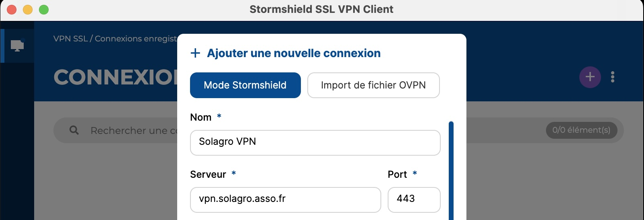Switch to Import de fichier OVPN
This screenshot has height=220, width=644.
(373, 85)
